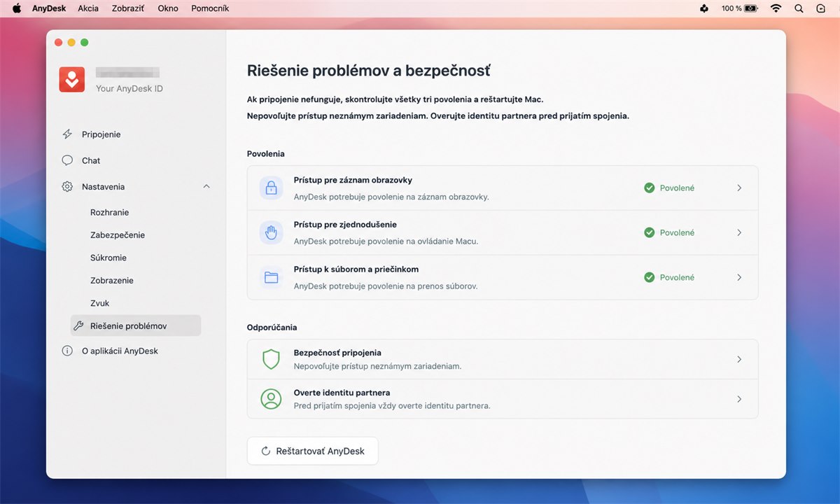Collapse the Nastavenia section chevron
The width and height of the screenshot is (840, 504).
pos(206,187)
